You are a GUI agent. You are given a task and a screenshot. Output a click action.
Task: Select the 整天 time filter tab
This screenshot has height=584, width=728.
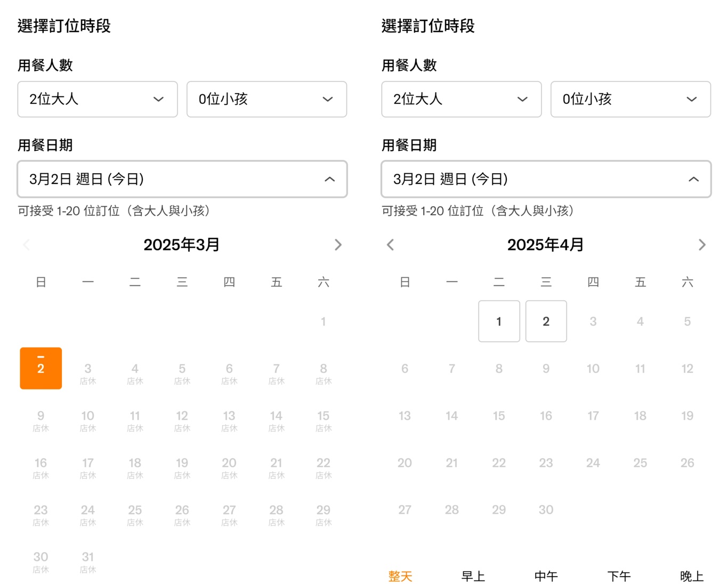(400, 576)
